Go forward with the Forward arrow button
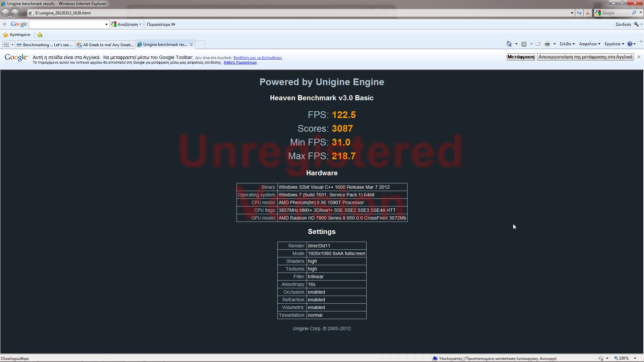The width and height of the screenshot is (644, 362). tap(15, 13)
